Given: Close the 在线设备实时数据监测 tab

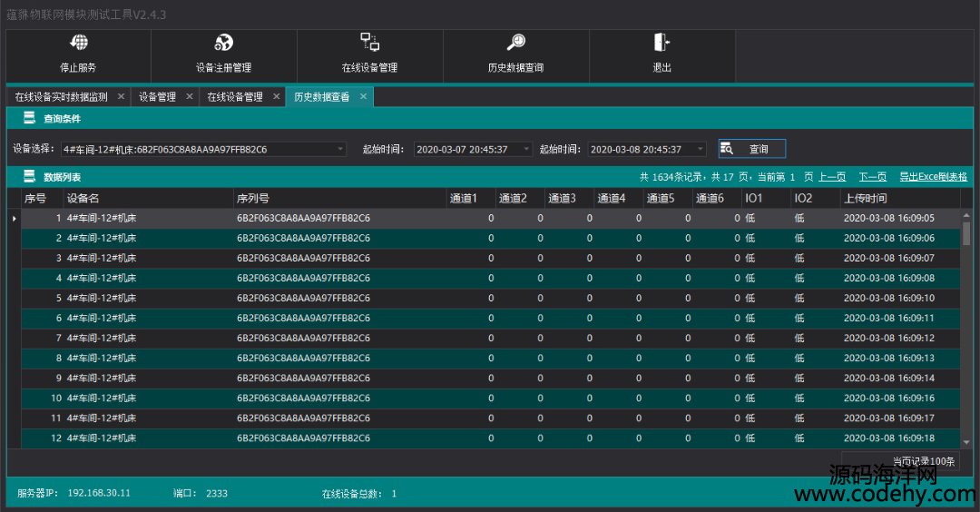Looking at the screenshot, I should click(x=122, y=97).
